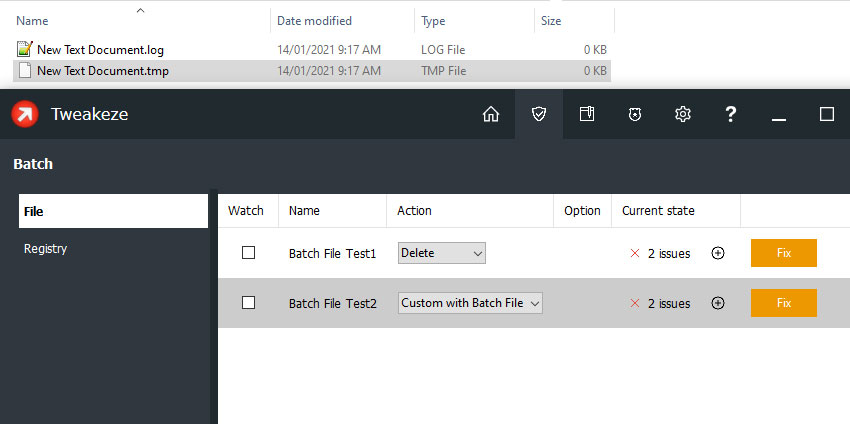Sort Explorer by Size column
Screen dimensions: 850x424
click(x=551, y=21)
